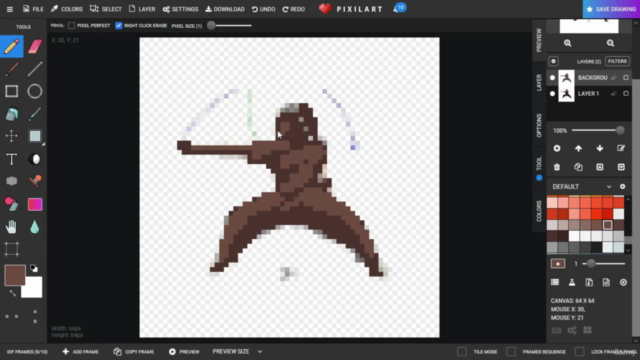Select the Gradient tool
Image resolution: width=640 pixels, height=360 pixels.
(x=35, y=204)
